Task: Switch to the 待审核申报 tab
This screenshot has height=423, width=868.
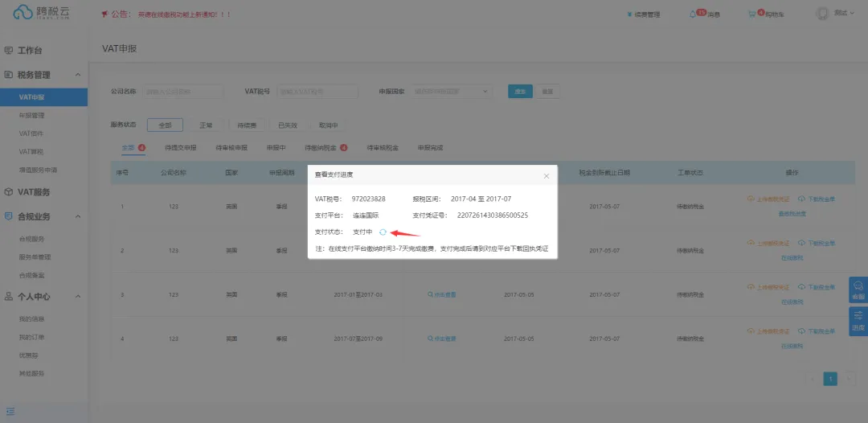Action: [x=231, y=148]
